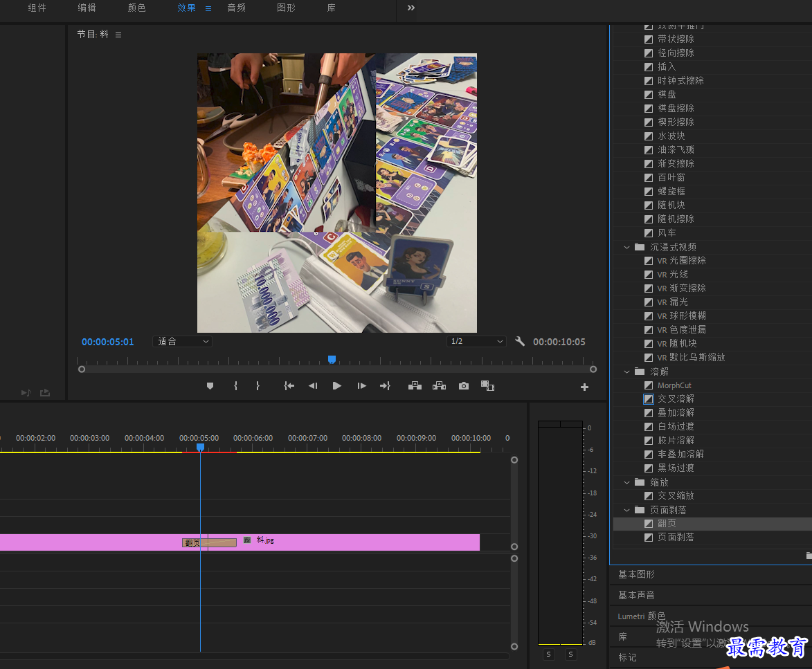This screenshot has height=669, width=812.
Task: Click the current timecode 00:00:05:01
Action: (x=108, y=342)
